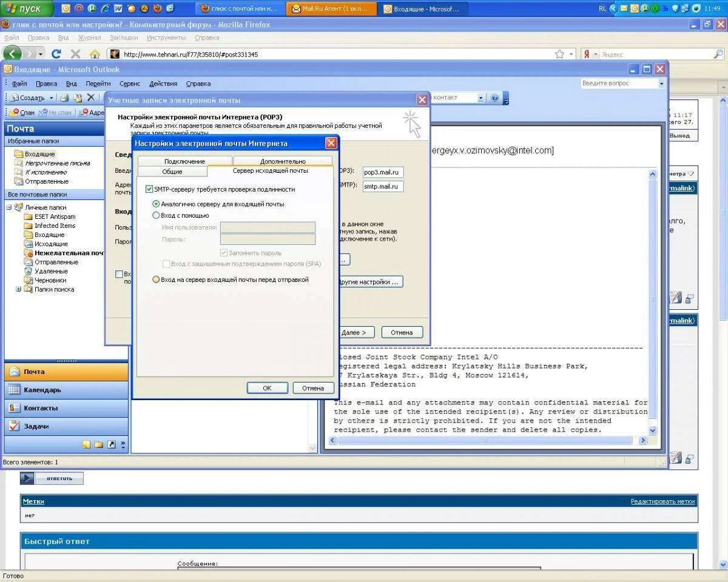
Task: Toggle SMTP server requires authentication checkbox
Action: pyautogui.click(x=149, y=189)
